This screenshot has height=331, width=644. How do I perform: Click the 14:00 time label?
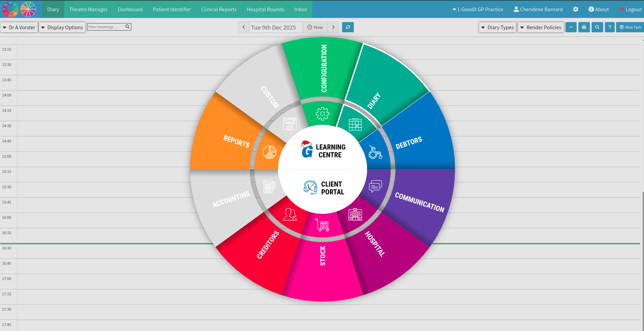(7, 95)
